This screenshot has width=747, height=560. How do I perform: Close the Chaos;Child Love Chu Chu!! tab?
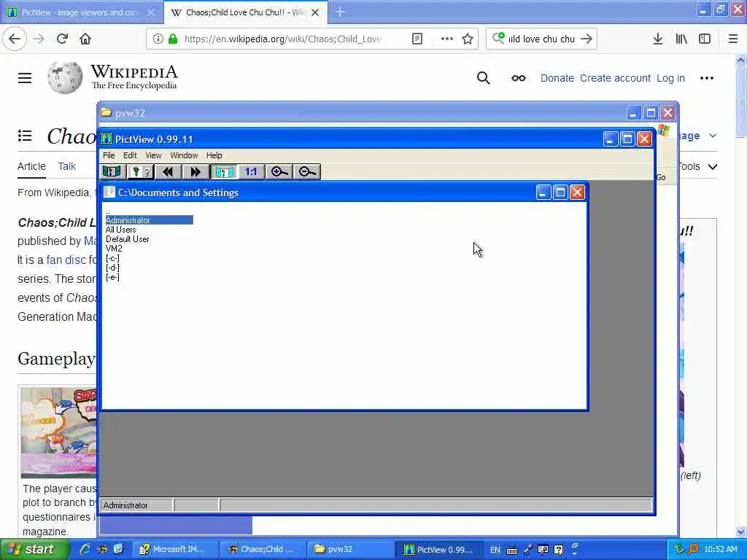(315, 12)
